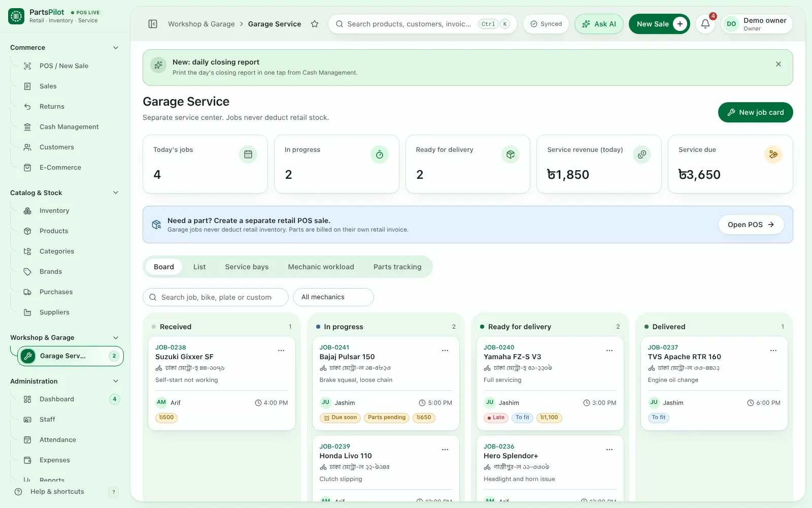Screen dimensions: 812x508
Task: Open the Ask AI assistant
Action: (599, 24)
